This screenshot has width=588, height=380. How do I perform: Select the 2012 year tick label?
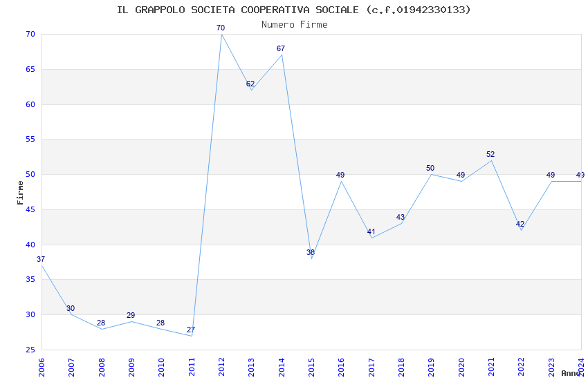coord(221,368)
